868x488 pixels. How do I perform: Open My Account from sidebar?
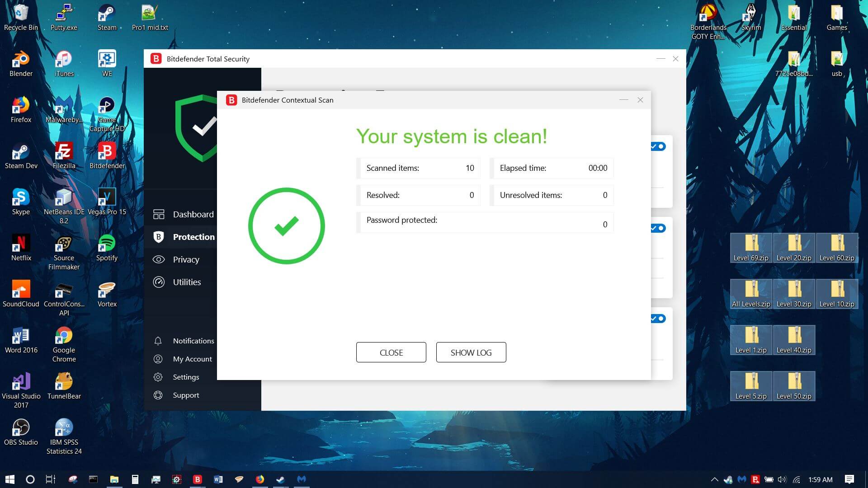point(192,359)
